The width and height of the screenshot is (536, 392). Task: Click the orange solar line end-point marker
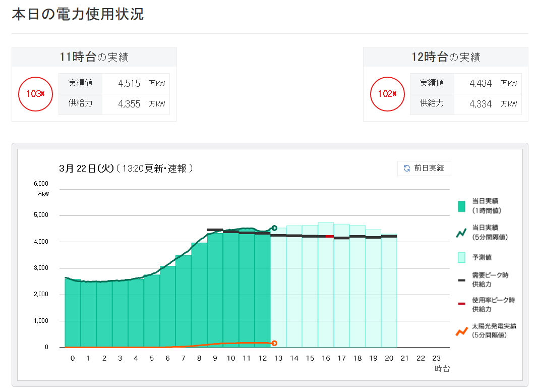pos(274,343)
